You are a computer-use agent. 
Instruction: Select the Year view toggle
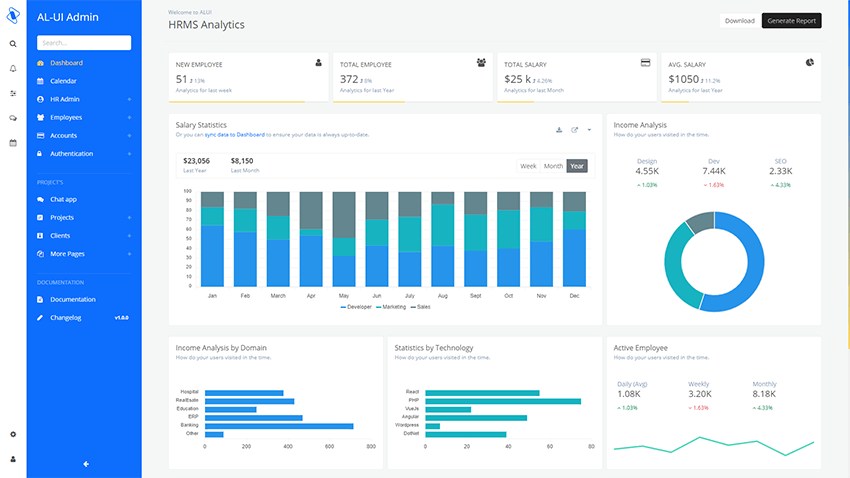pos(577,166)
